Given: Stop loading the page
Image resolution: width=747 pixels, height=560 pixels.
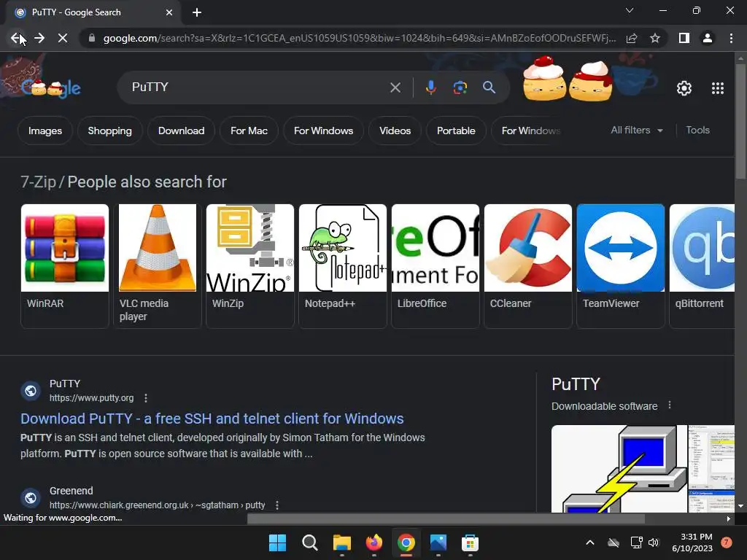Looking at the screenshot, I should pos(63,38).
